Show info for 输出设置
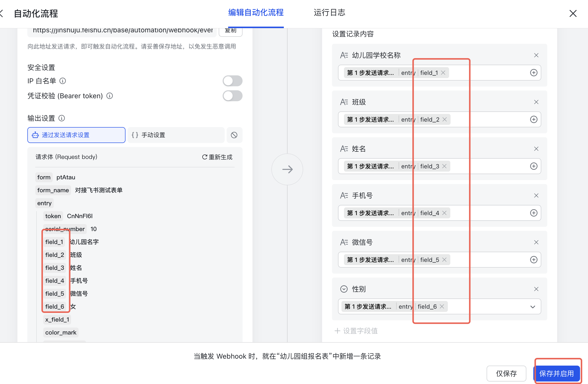Image resolution: width=588 pixels, height=384 pixels. point(62,118)
